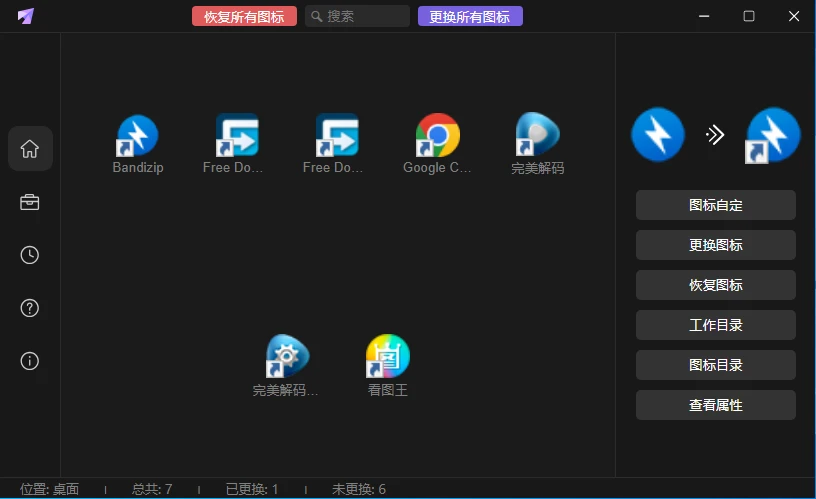Click the 已更换: 1 status entry
The width and height of the screenshot is (816, 499).
[252, 489]
